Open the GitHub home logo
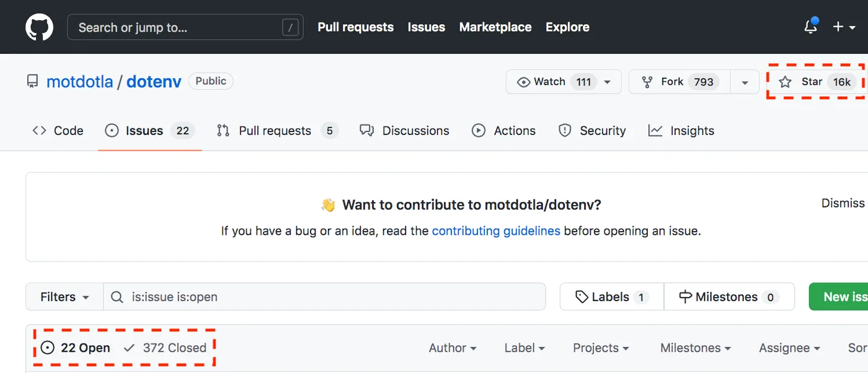Image resolution: width=868 pixels, height=373 pixels. click(39, 27)
